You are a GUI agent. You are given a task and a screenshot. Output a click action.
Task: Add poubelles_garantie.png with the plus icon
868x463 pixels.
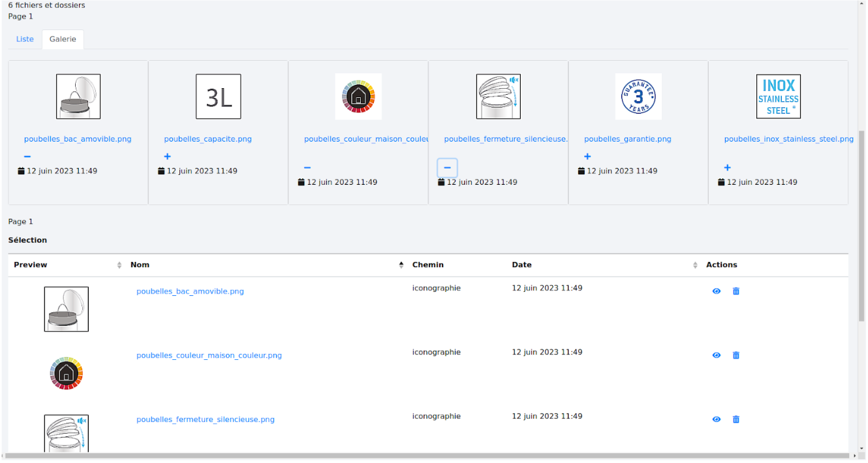click(x=587, y=157)
